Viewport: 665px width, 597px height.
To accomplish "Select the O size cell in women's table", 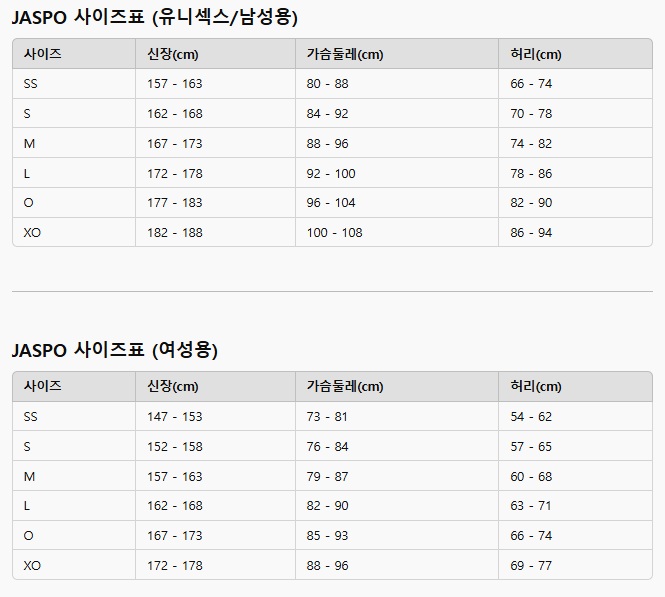I will [29, 535].
